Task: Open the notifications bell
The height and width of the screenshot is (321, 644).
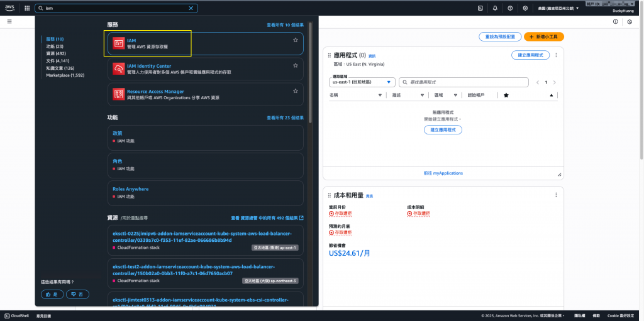Action: point(495,8)
